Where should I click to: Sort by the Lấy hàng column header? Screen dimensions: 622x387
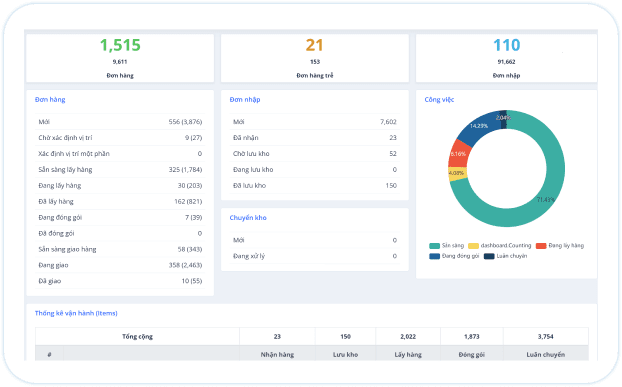point(408,354)
